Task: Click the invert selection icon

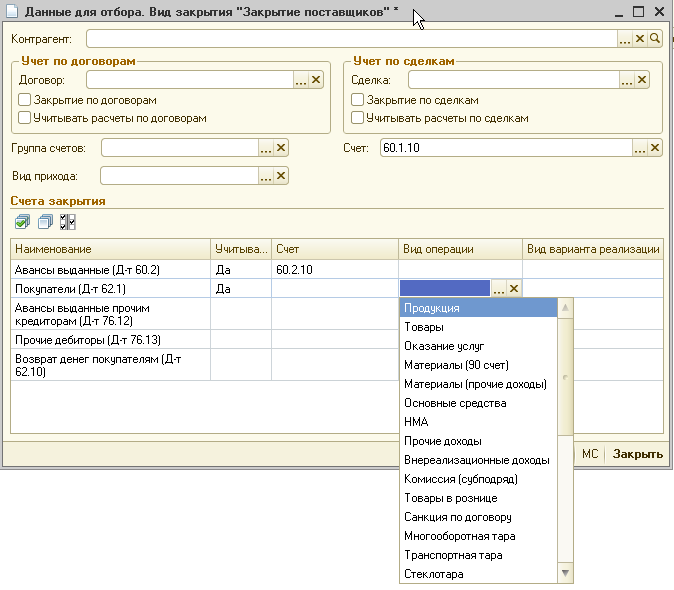Action: 67,221
